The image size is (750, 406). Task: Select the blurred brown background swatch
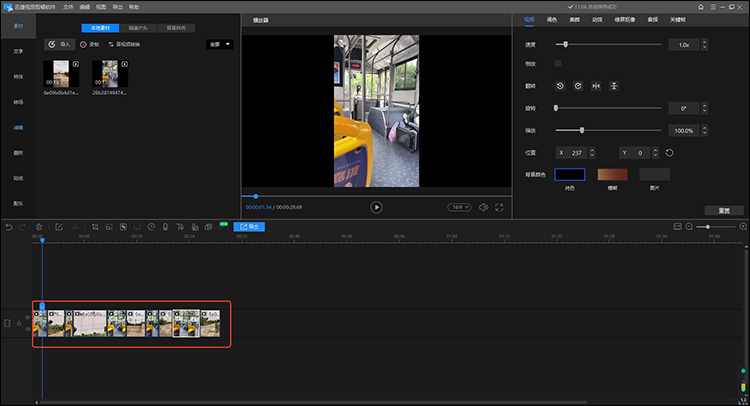[x=612, y=175]
